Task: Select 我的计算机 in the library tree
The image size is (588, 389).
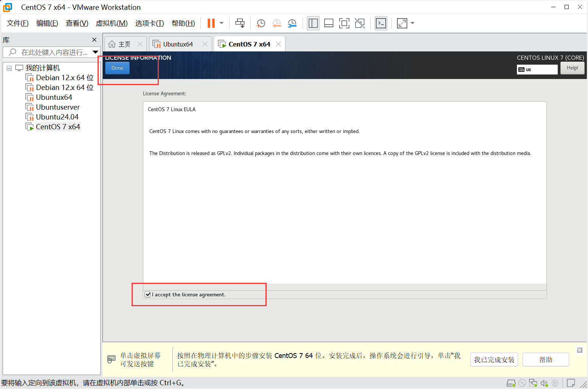Action: point(43,68)
